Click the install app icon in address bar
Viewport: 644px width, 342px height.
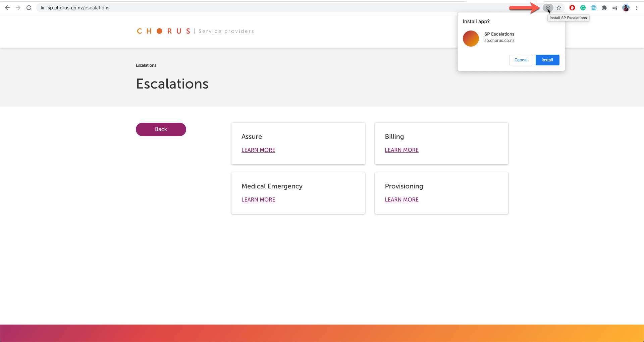548,8
